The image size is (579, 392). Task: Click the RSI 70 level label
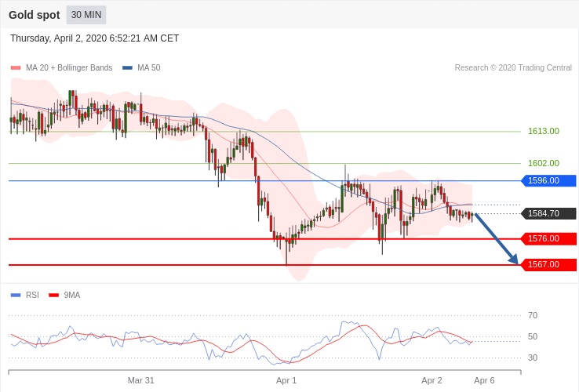point(533,315)
